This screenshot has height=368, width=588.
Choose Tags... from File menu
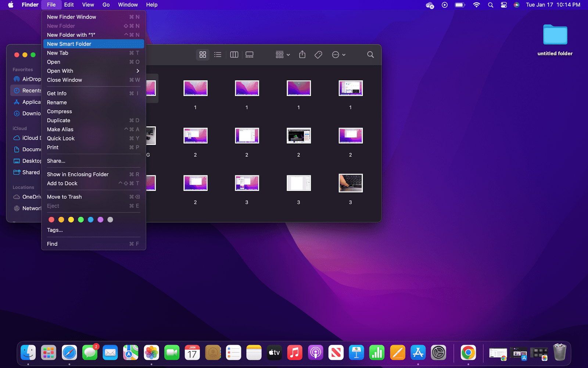tap(93, 230)
